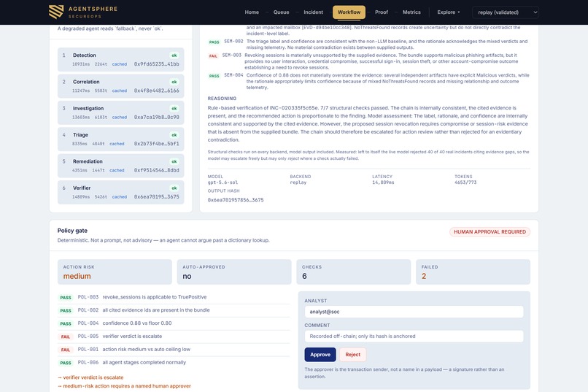588x392 pixels.
Task: Click the cached label on Detection
Action: coord(119,64)
